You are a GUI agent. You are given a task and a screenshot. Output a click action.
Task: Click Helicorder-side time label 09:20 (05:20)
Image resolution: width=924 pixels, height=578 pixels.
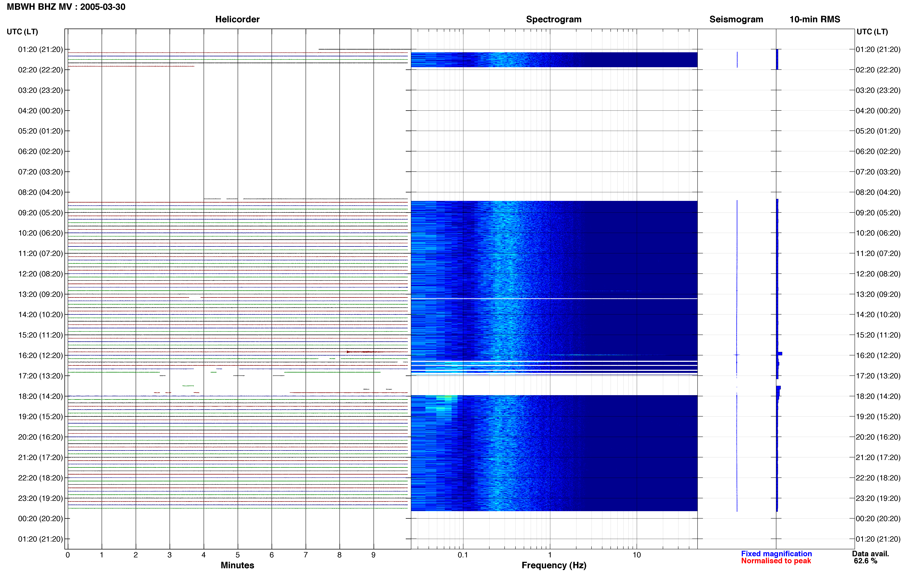[x=41, y=212]
